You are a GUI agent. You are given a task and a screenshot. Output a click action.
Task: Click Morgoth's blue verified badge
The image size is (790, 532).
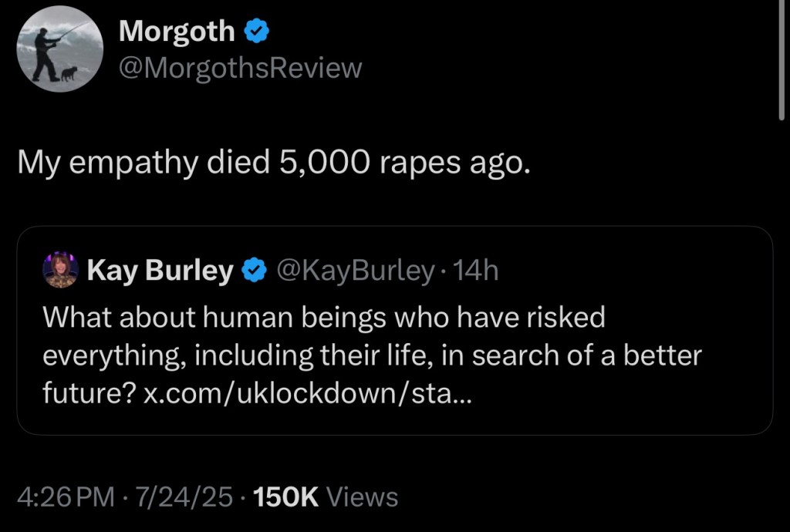(257, 32)
